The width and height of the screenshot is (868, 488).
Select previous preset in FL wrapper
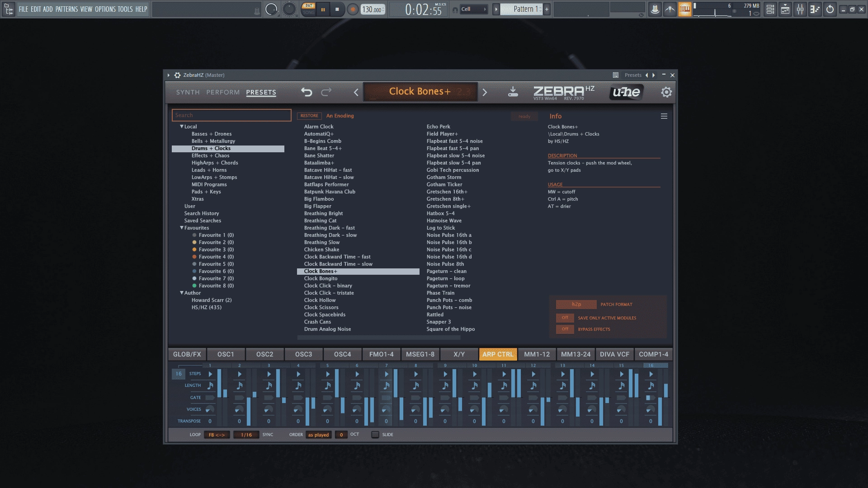coord(646,75)
